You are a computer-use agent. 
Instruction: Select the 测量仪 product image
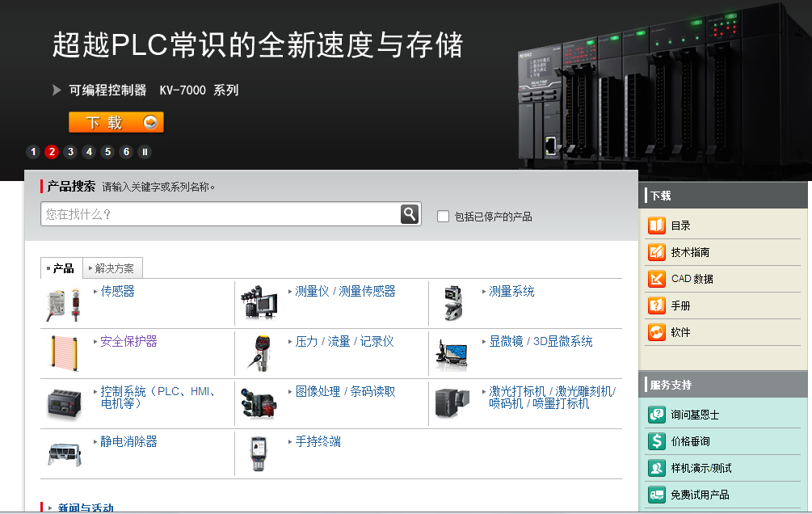259,301
